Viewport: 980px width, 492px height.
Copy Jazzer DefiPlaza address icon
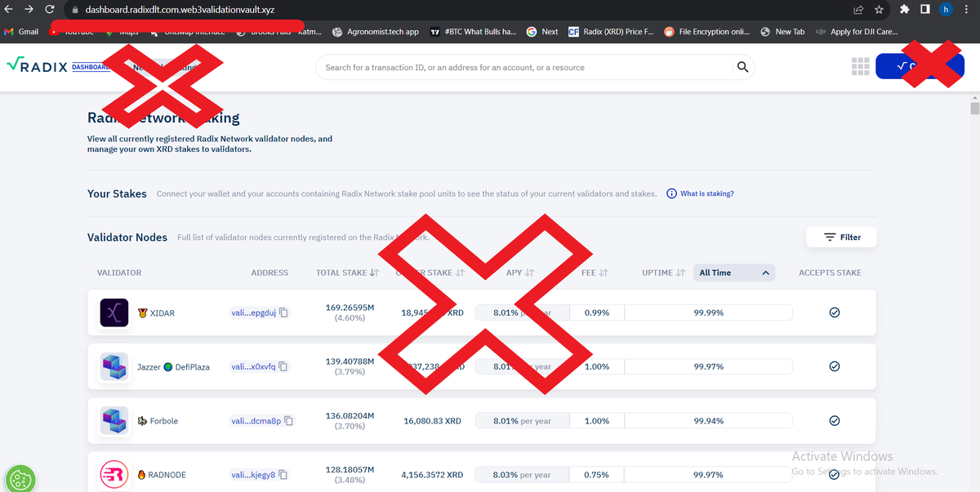284,366
